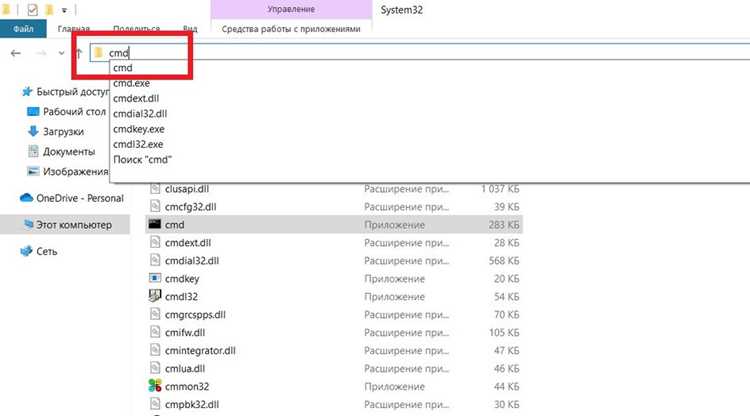Select the cmdkey application file
This screenshot has width=750, height=416.
tap(182, 279)
